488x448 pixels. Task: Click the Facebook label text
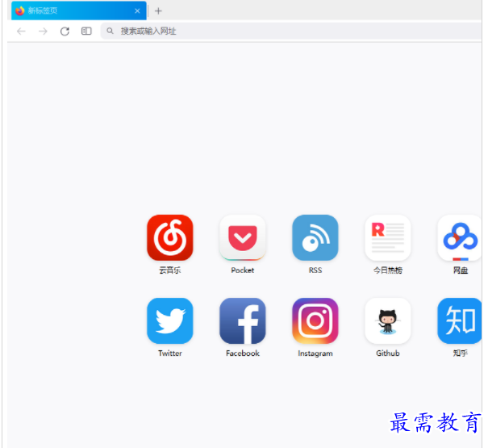coord(243,354)
